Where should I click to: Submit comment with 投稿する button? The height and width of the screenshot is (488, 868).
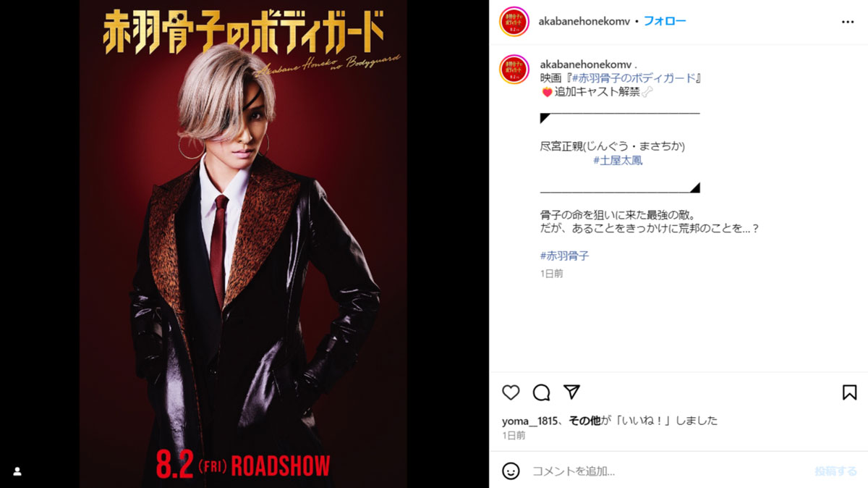click(835, 471)
